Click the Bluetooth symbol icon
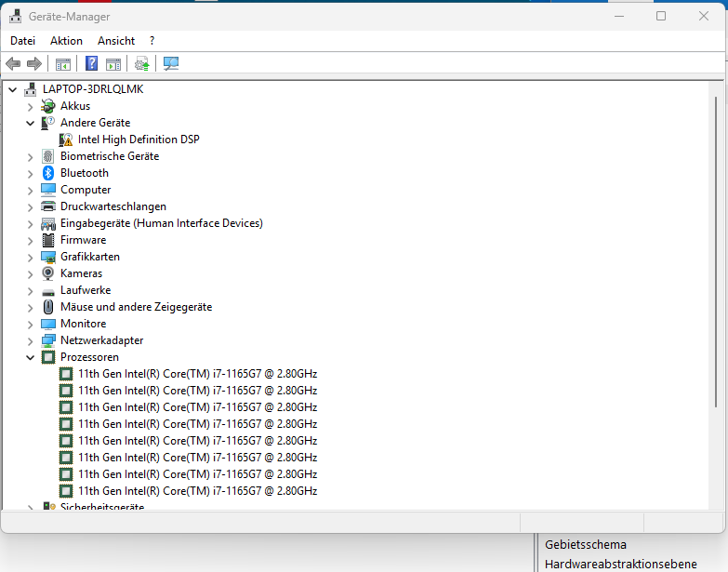This screenshot has width=728, height=572. pos(47,173)
